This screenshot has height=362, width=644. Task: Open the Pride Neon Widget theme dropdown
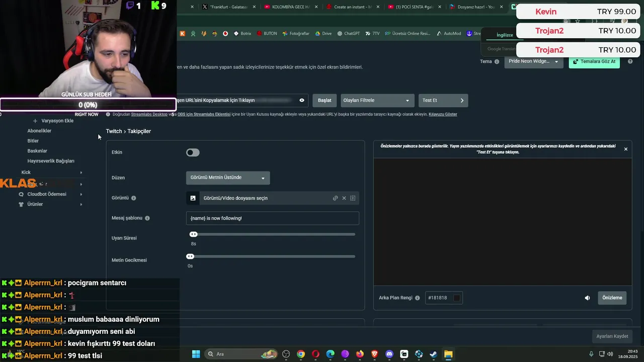pos(534,61)
